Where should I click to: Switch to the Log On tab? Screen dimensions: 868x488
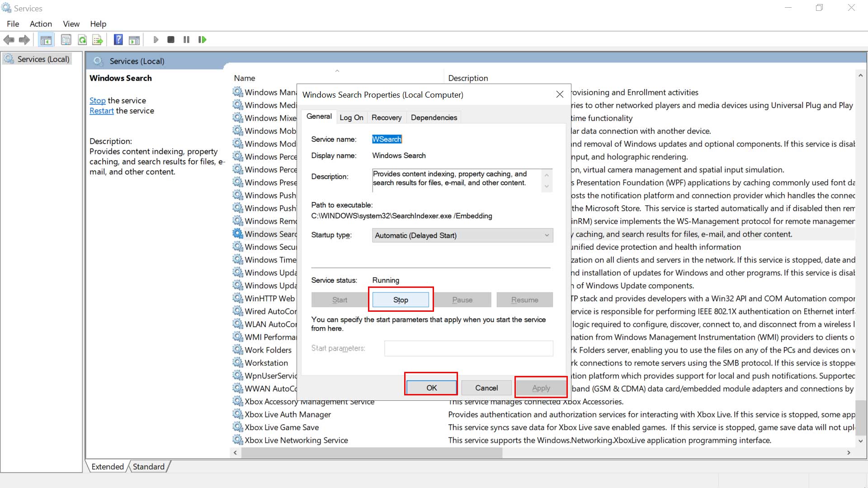click(x=351, y=117)
